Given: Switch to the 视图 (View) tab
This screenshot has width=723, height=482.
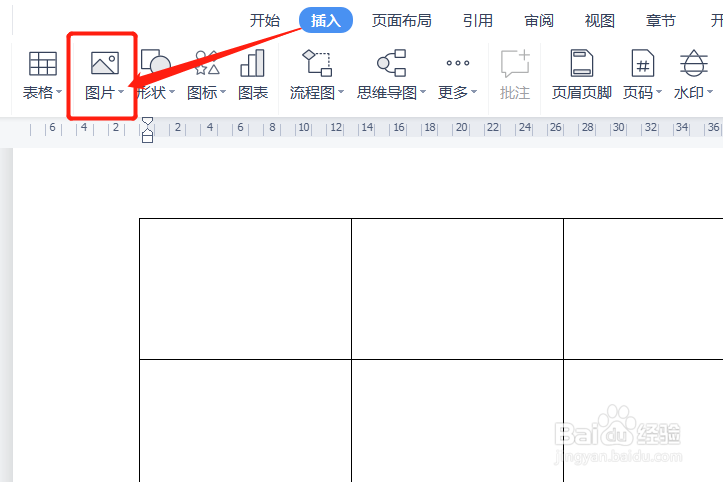Looking at the screenshot, I should (599, 21).
